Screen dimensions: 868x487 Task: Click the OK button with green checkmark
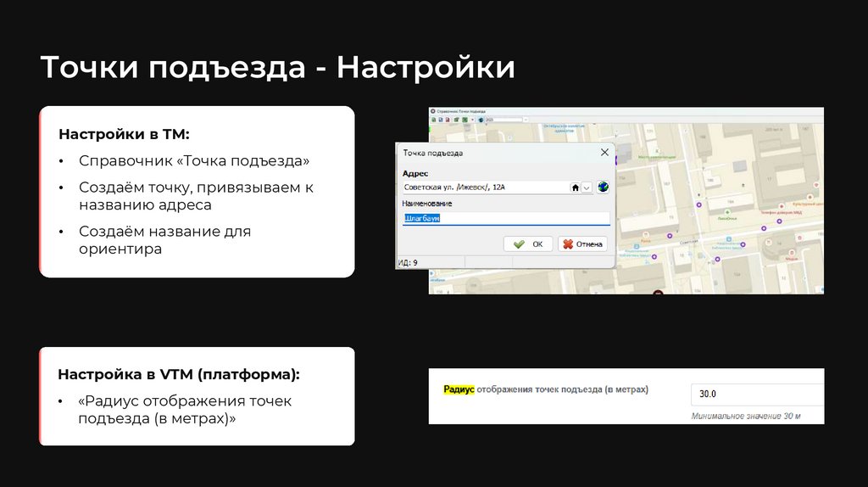click(528, 243)
